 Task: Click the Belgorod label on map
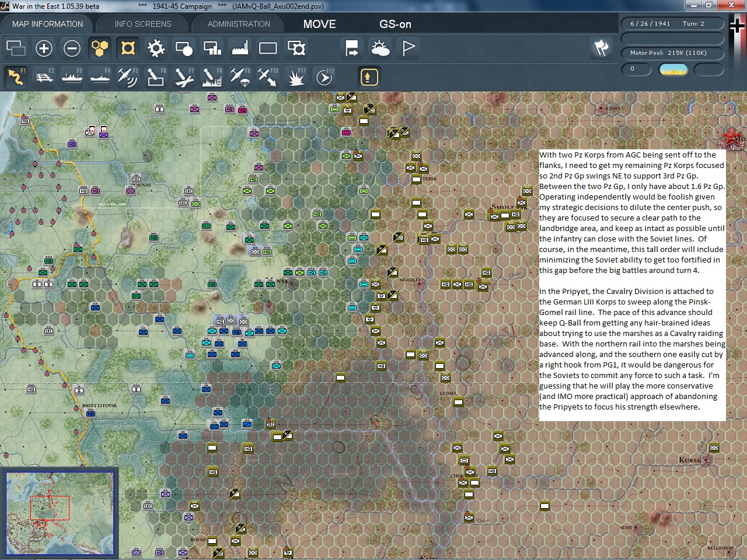click(x=720, y=548)
